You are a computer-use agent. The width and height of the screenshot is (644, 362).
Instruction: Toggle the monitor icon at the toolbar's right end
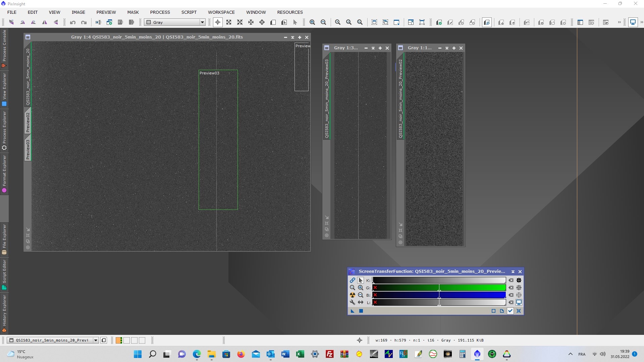pos(633,22)
